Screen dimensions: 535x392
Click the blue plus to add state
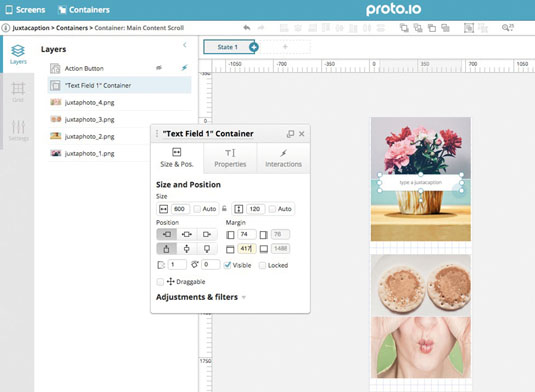tap(254, 47)
